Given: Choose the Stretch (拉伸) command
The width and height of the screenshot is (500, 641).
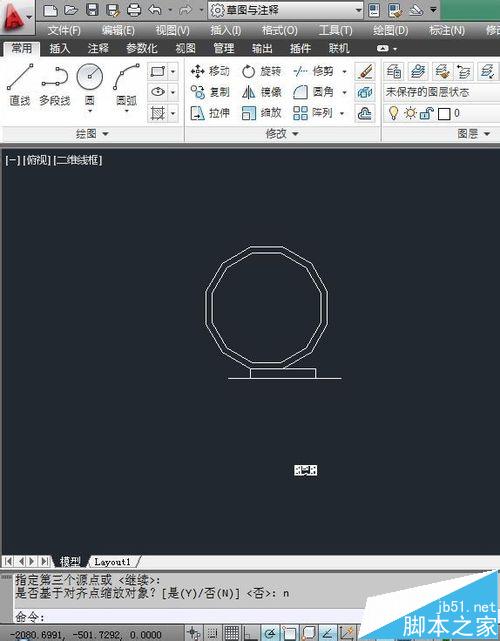Looking at the screenshot, I should 210,113.
